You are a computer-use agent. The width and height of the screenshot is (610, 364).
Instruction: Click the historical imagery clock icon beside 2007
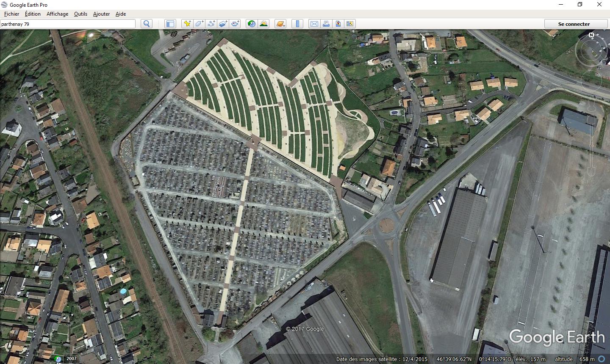(58, 358)
